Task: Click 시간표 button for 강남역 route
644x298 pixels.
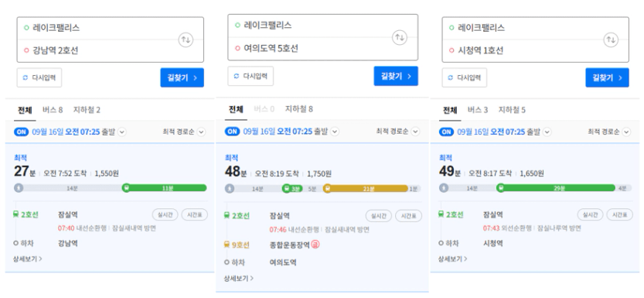Action: tap(194, 214)
